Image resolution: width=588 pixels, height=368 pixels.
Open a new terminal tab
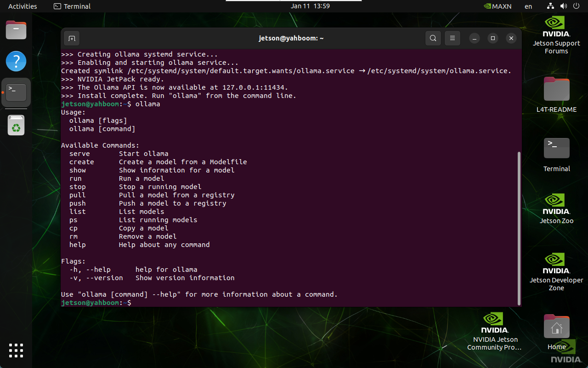(72, 39)
